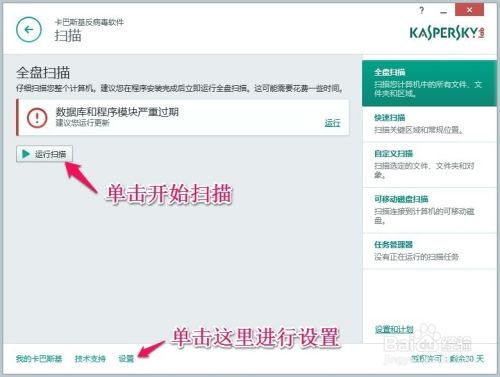This screenshot has height=377, width=500.
Task: Click the license status text 剩余20天
Action: [x=466, y=359]
